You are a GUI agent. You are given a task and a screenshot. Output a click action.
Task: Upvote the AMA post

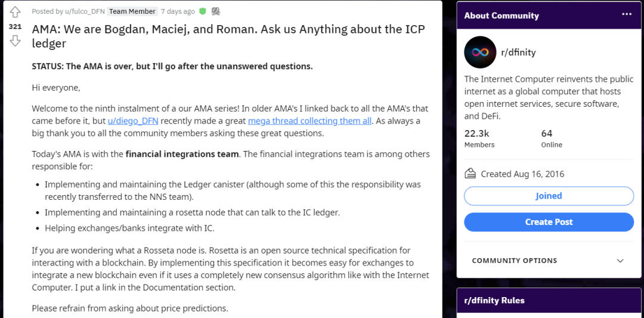15,12
